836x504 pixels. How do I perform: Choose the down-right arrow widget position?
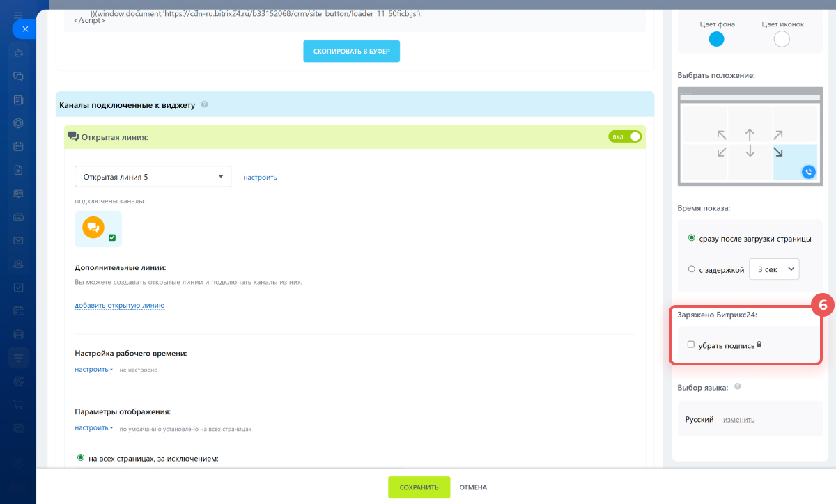point(778,152)
